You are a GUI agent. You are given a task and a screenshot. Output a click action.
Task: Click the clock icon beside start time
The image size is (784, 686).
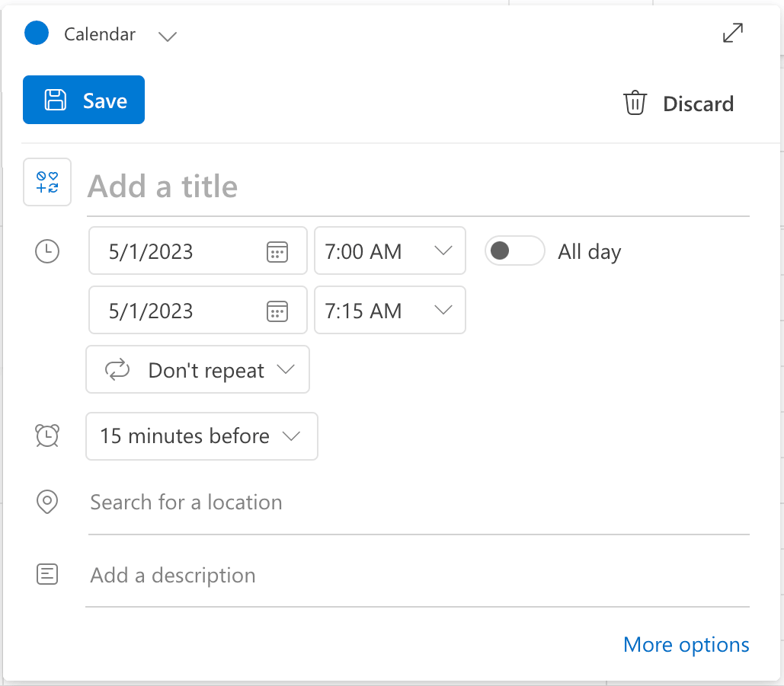pyautogui.click(x=46, y=251)
